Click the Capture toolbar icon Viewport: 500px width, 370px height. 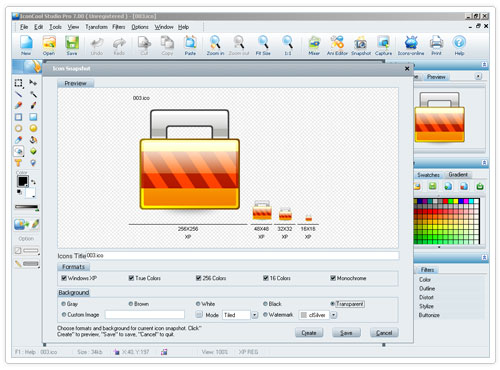(383, 43)
